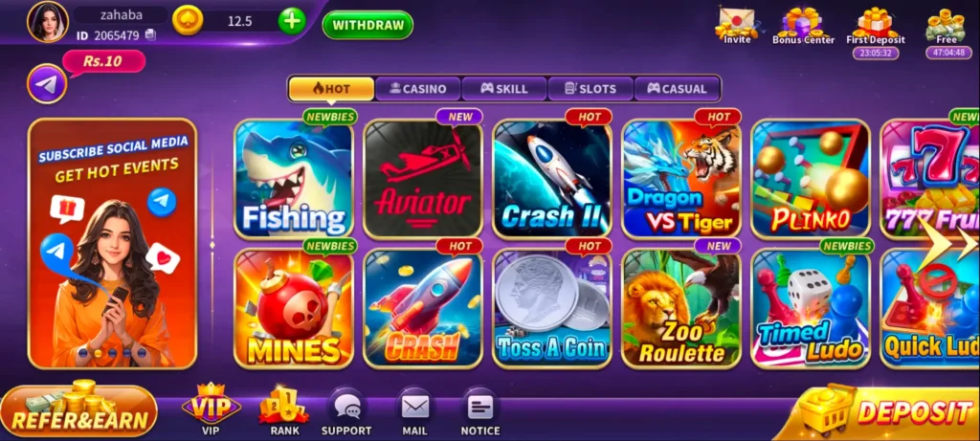Switch to the CASINO tab

pyautogui.click(x=418, y=89)
